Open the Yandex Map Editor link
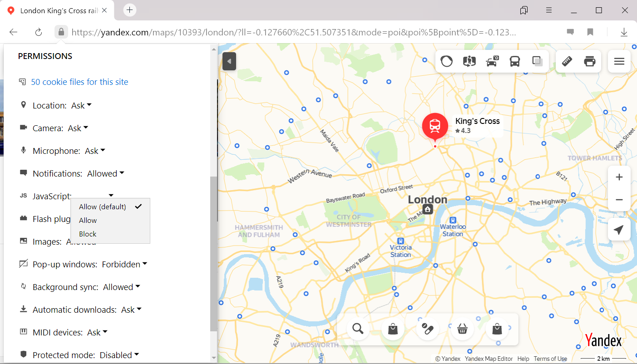The image size is (637, 364). coord(489,359)
